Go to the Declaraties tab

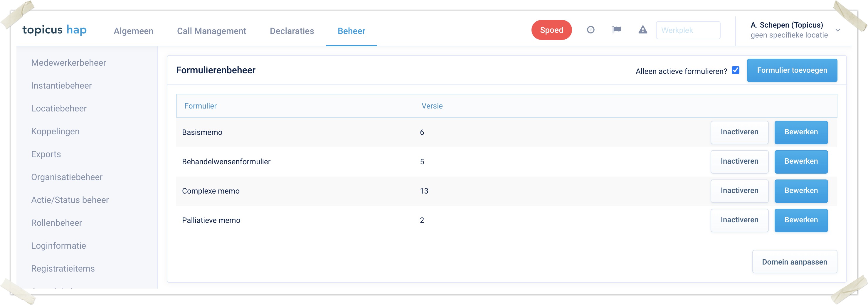[x=292, y=31]
